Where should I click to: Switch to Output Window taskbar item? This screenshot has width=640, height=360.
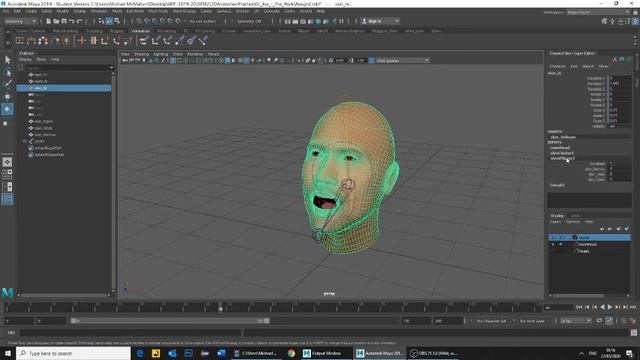[x=326, y=353]
